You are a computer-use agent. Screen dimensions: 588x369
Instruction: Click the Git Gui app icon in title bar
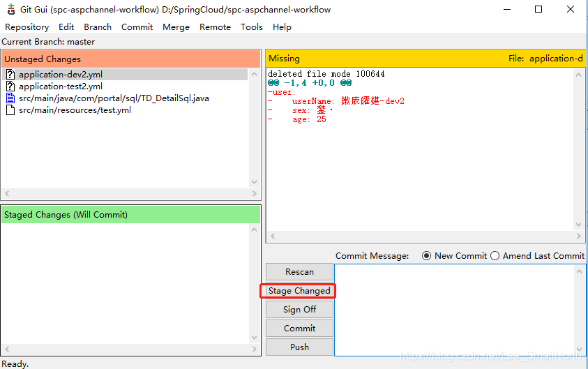(11, 9)
